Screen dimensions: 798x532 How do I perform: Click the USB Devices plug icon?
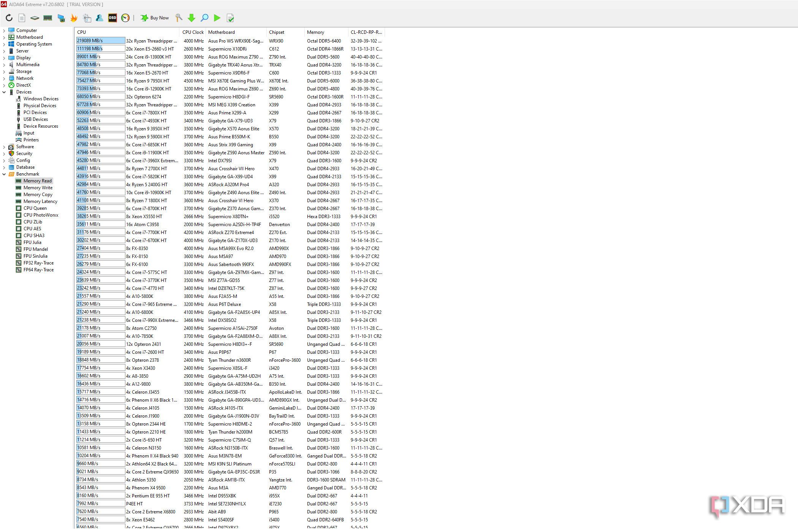coord(19,119)
